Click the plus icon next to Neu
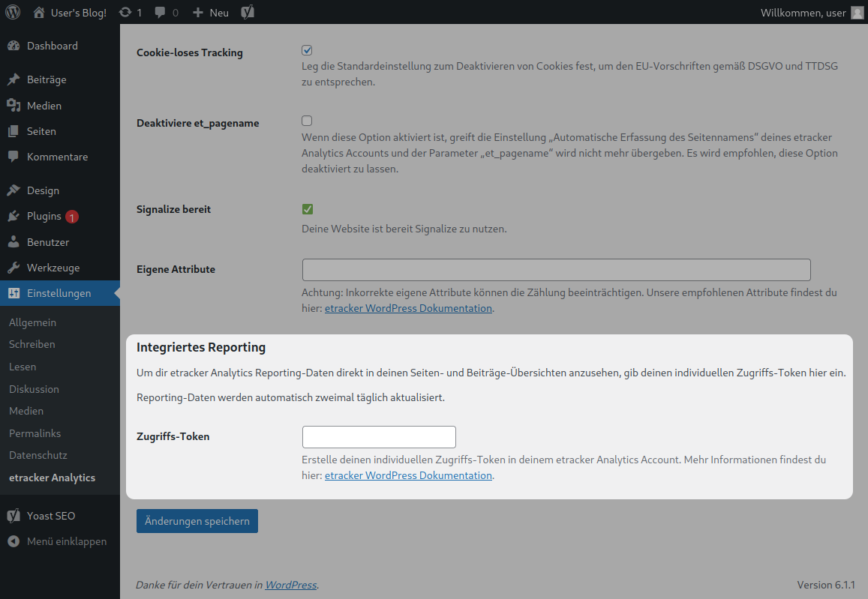 coord(197,12)
